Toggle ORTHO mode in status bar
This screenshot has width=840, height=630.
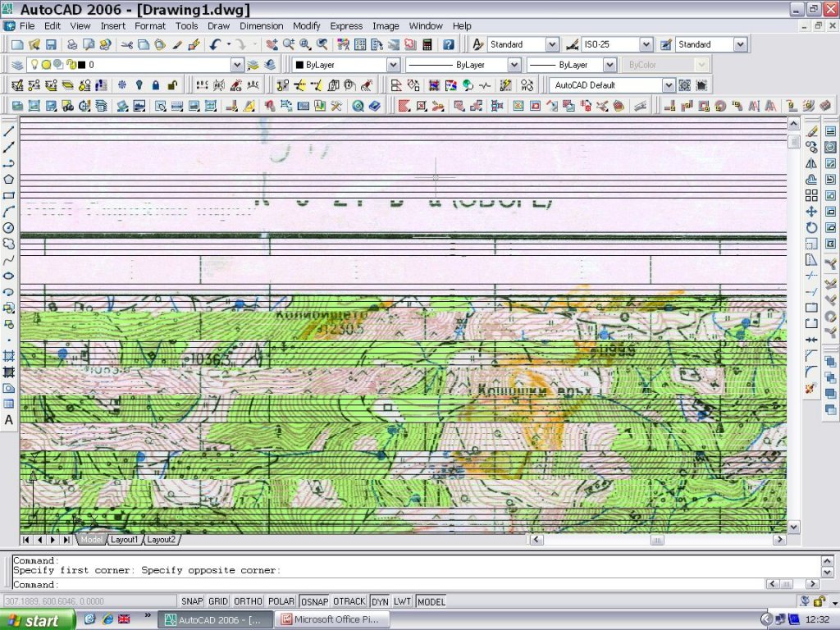(x=249, y=601)
